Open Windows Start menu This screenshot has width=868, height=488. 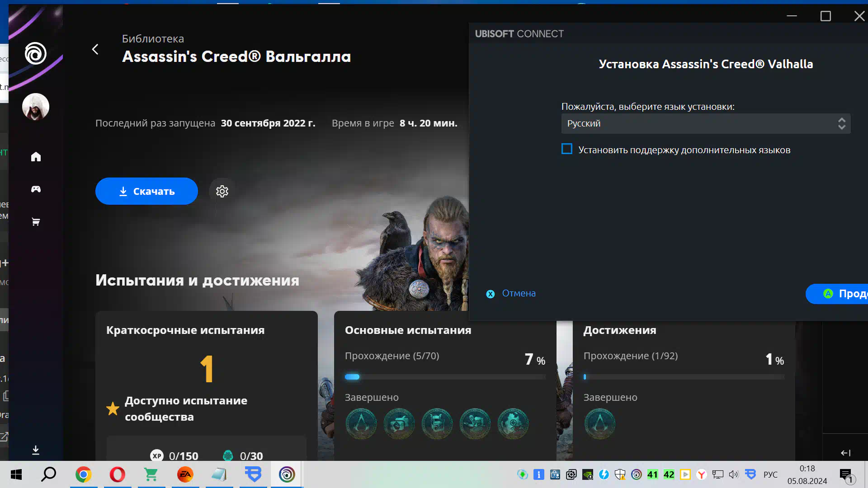tap(16, 474)
